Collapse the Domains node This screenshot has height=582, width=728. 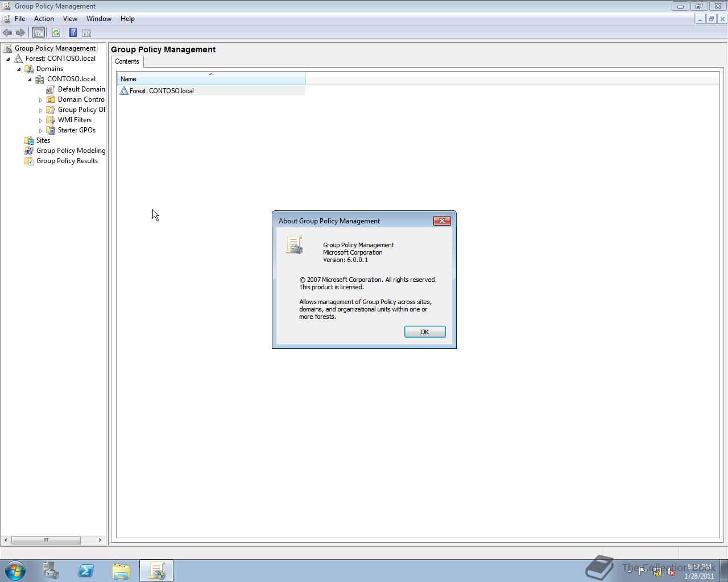pyautogui.click(x=19, y=69)
